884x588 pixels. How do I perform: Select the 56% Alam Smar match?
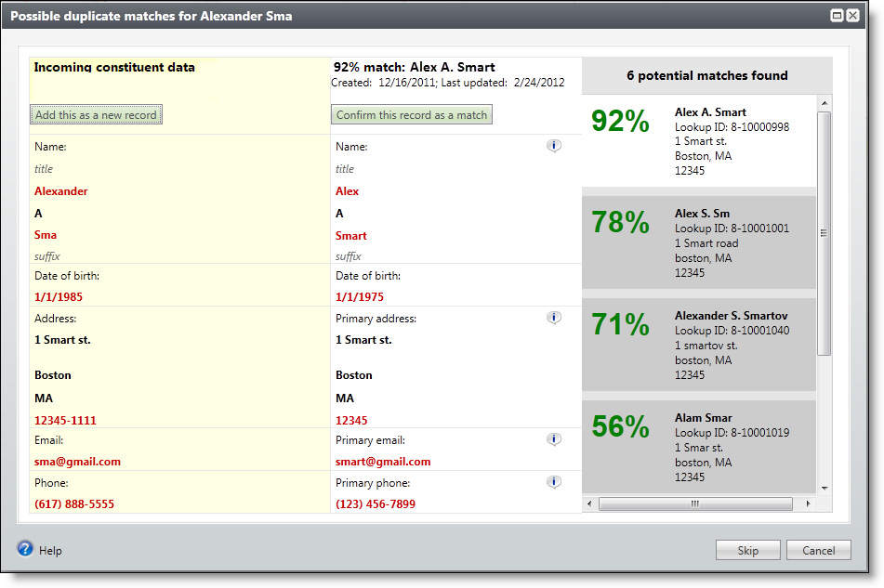coord(697,446)
